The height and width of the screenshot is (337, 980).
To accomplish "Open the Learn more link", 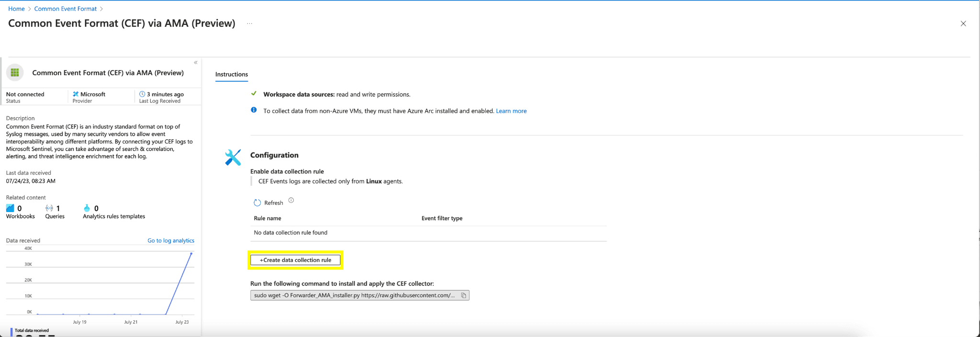I will click(x=511, y=111).
